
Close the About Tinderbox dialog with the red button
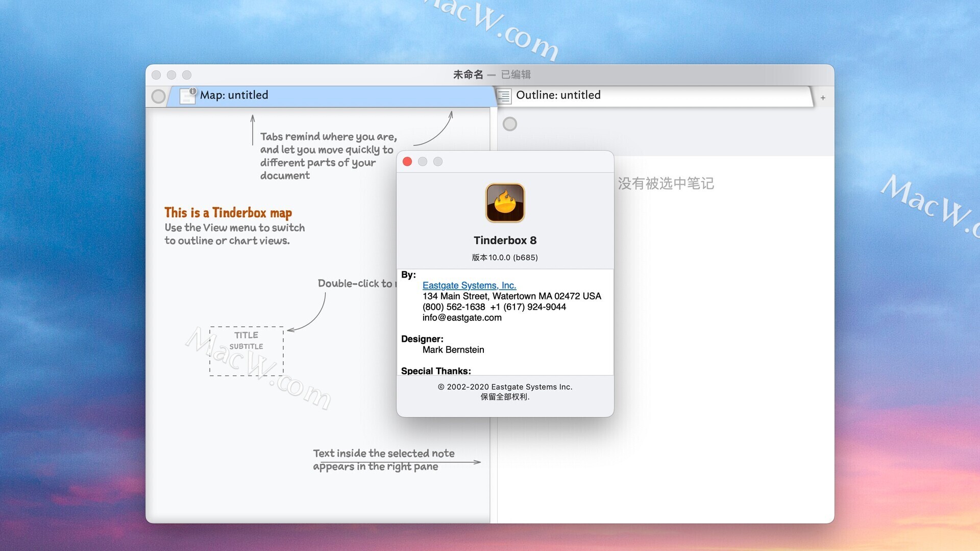point(407,162)
